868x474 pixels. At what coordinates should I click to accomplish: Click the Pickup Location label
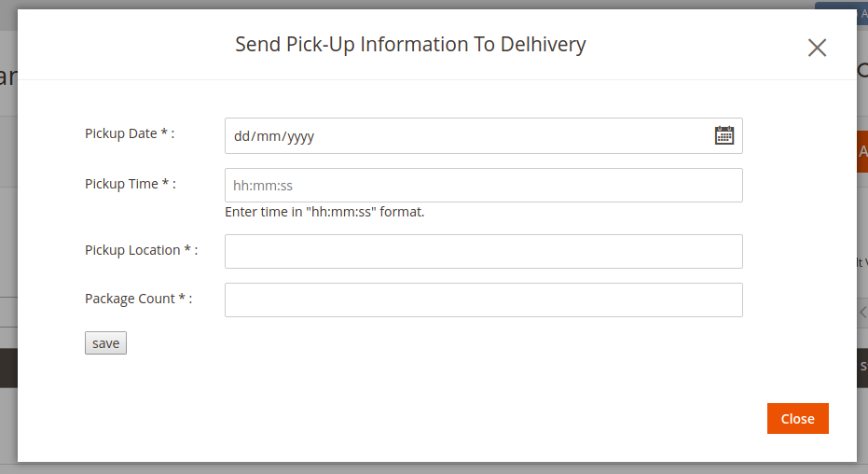[141, 250]
